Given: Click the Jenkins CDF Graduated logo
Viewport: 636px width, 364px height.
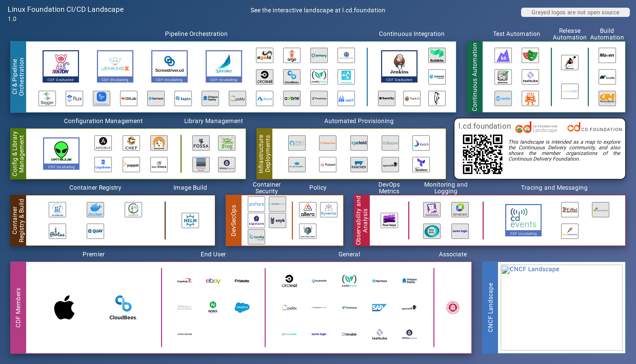Looking at the screenshot, I should 399,66.
